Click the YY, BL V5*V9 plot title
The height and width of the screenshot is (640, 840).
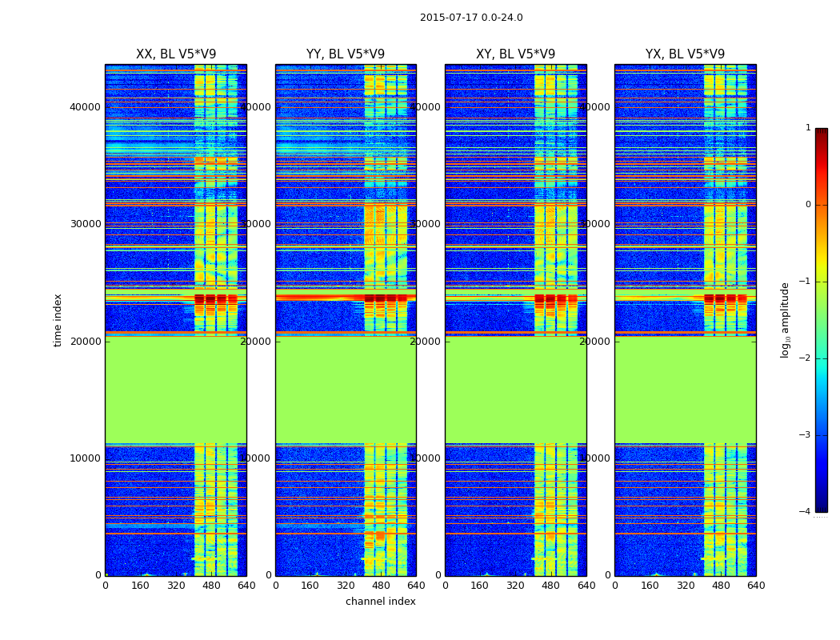(x=346, y=54)
